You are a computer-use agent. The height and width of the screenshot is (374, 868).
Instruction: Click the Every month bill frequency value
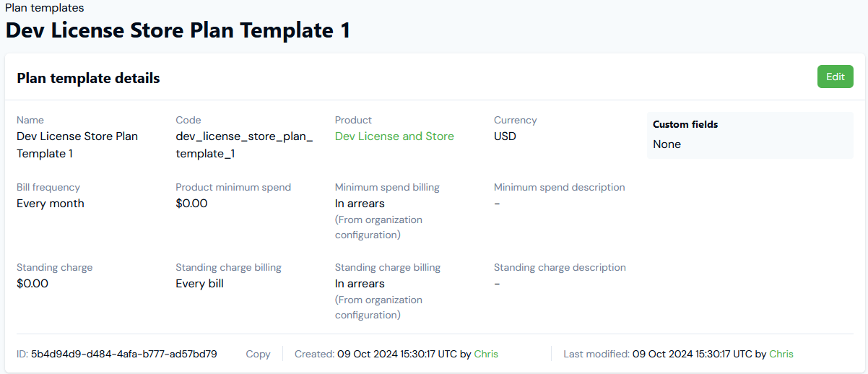51,204
